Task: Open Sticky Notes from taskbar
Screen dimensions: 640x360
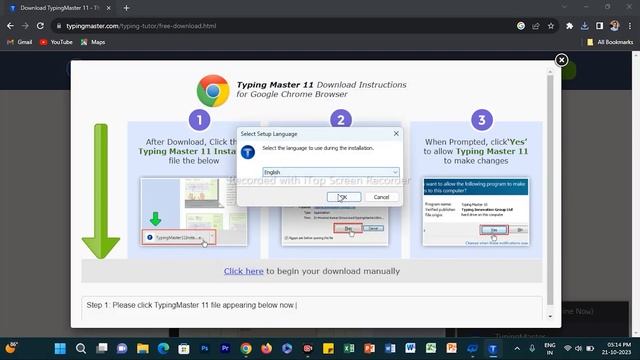Action: [x=328, y=349]
